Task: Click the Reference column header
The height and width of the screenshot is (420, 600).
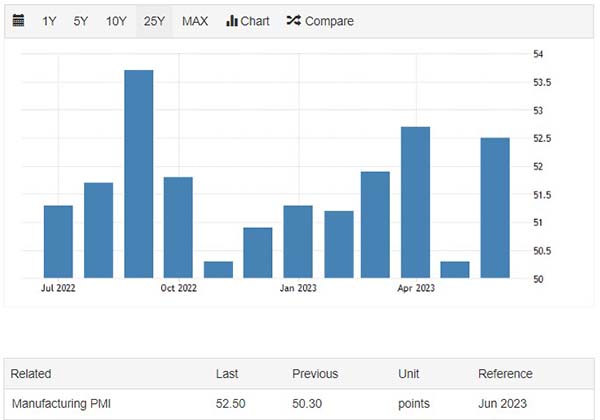Action: [507, 374]
